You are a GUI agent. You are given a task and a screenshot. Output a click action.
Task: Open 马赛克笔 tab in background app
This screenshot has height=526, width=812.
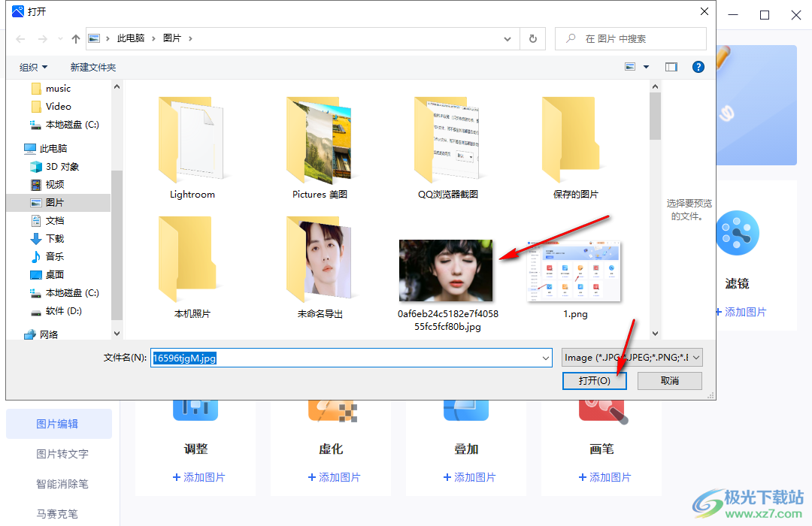pos(57,514)
